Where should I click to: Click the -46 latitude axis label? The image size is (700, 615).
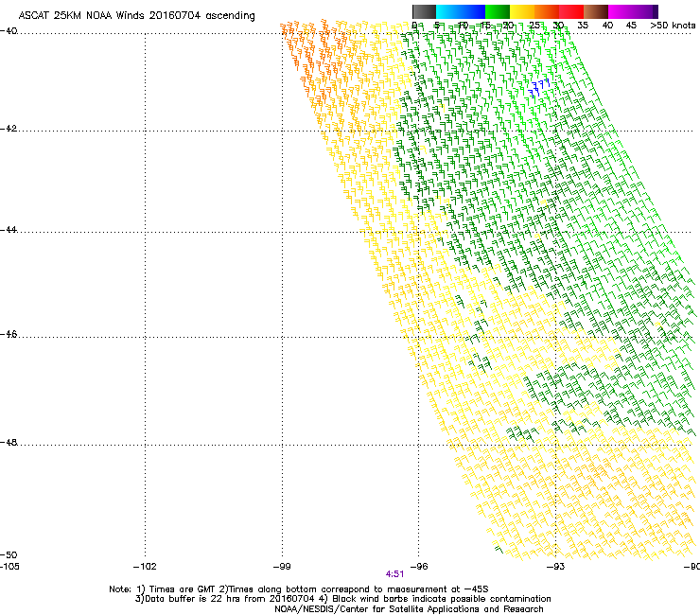point(9,334)
